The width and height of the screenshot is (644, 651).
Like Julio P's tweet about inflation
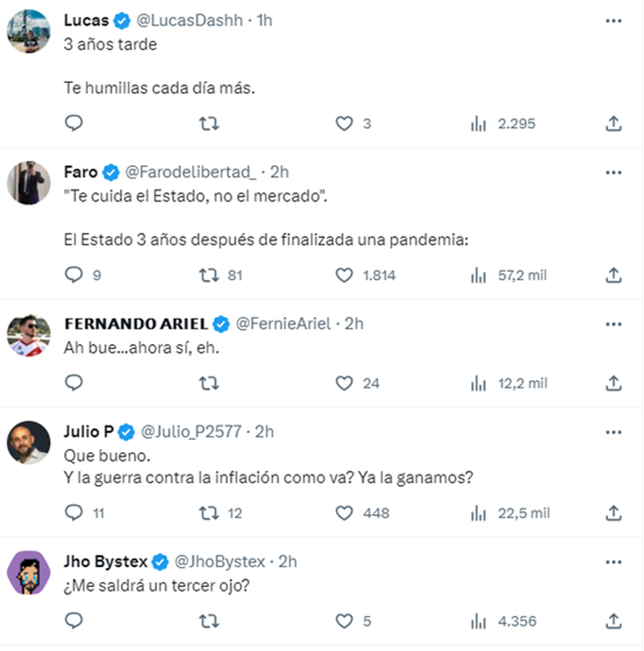click(x=344, y=513)
